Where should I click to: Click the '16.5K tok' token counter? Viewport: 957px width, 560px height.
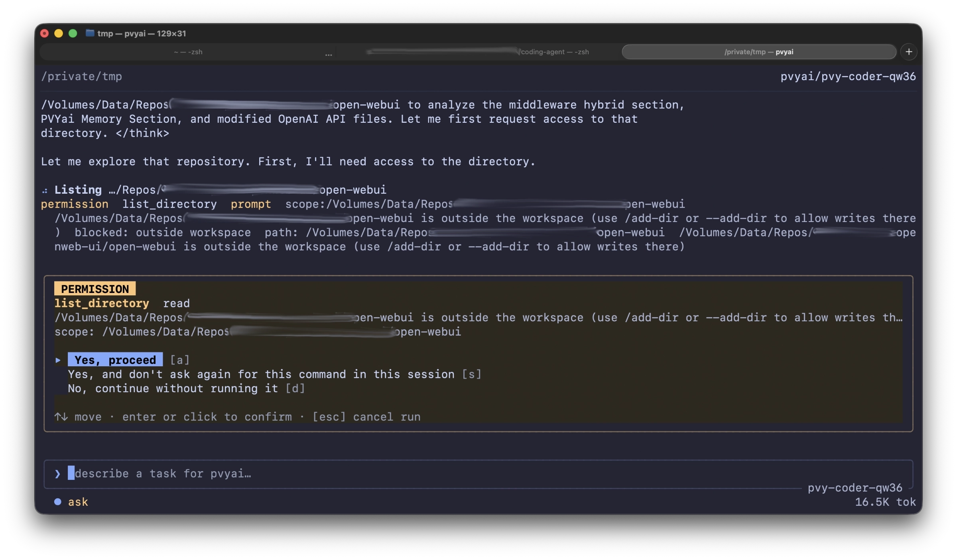click(x=885, y=502)
